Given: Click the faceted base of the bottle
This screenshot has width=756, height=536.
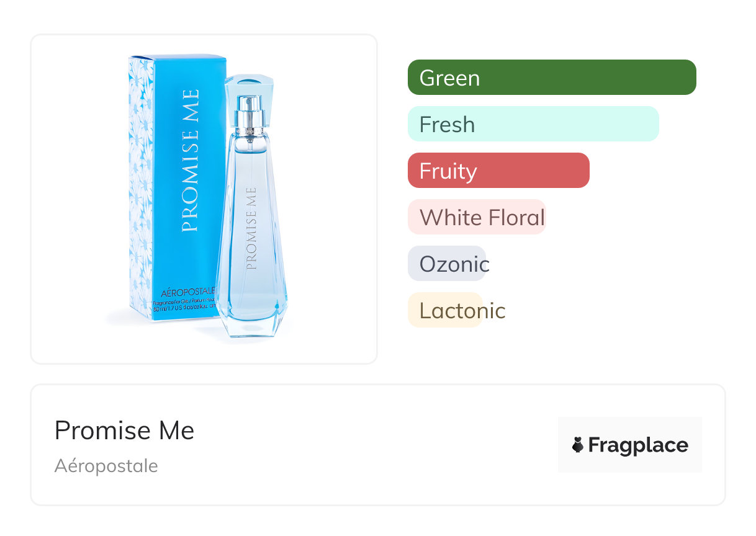Looking at the screenshot, I should [x=251, y=319].
